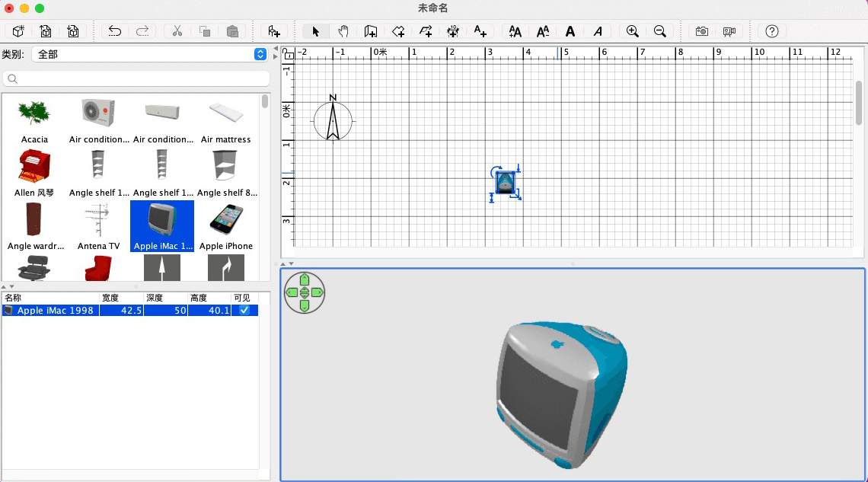Toggle italic text style in the toolbar

pos(598,31)
